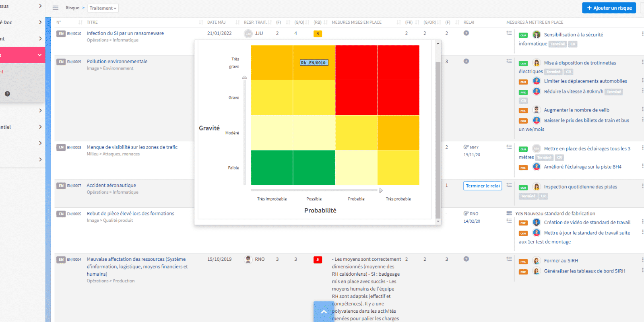The width and height of the screenshot is (644, 322).
Task: Click the plus relay icon for risk EN/0004
Action: pos(466,259)
